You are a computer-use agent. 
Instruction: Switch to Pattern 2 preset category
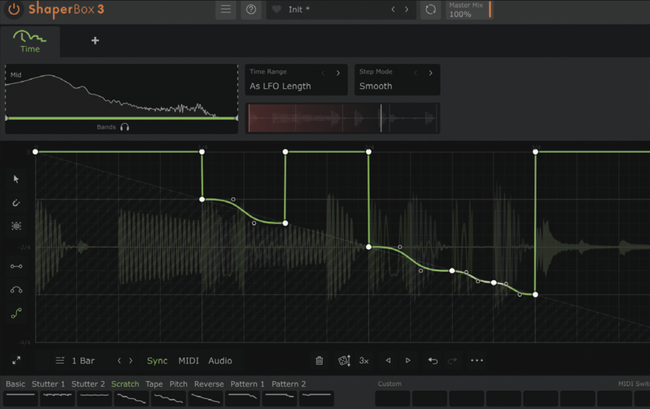tap(289, 384)
